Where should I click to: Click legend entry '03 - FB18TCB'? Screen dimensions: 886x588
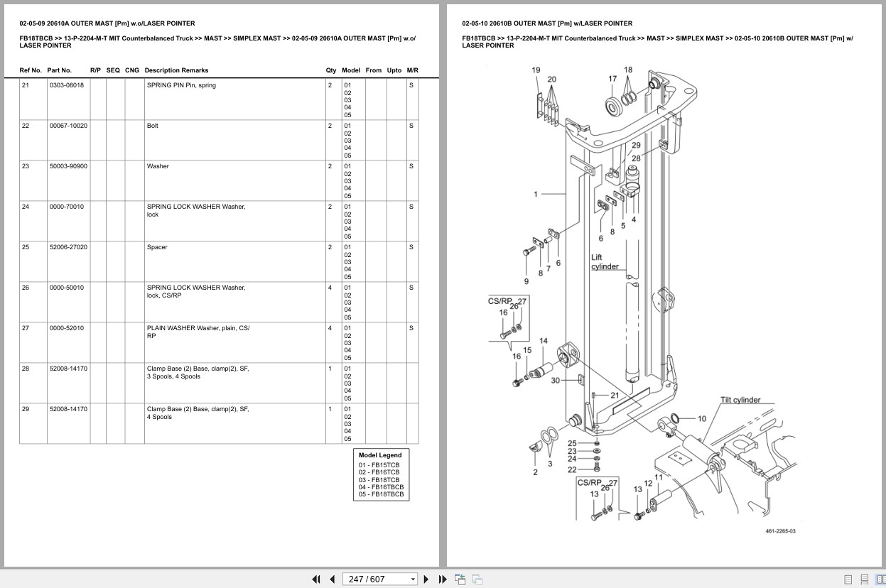[379, 479]
